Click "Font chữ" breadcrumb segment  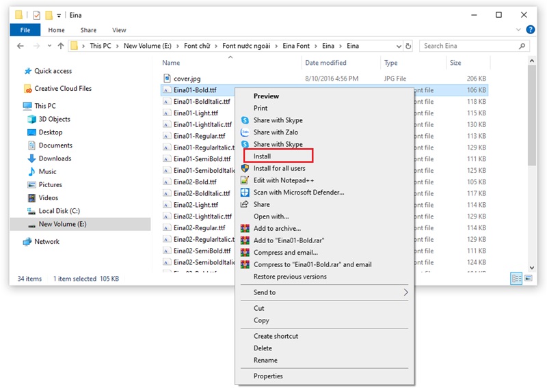click(x=197, y=46)
